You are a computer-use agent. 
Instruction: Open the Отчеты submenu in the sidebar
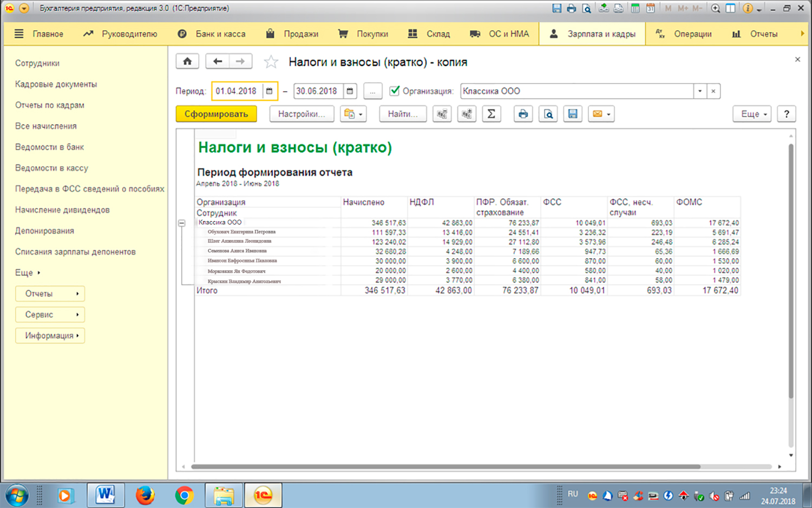tap(50, 294)
